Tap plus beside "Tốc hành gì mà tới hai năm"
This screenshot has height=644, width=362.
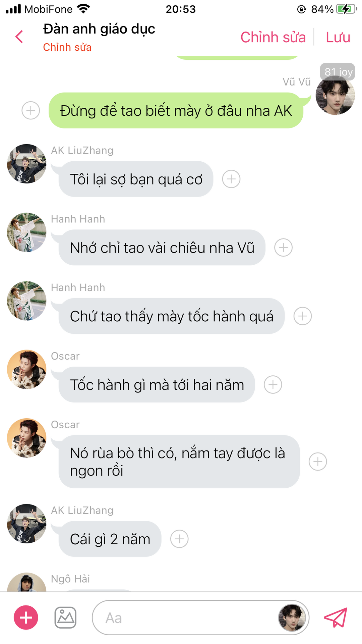tap(273, 384)
